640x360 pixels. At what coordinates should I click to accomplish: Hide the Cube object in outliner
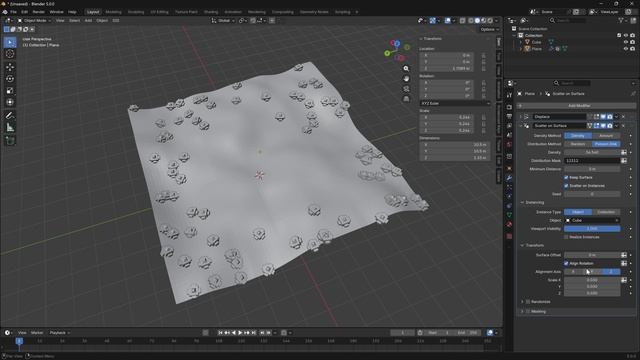626,42
